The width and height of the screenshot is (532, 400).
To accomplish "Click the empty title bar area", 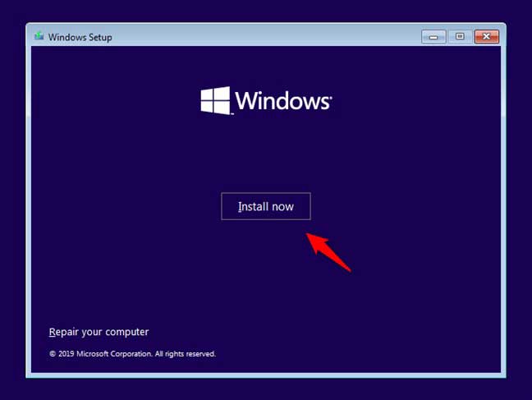I will [x=264, y=37].
